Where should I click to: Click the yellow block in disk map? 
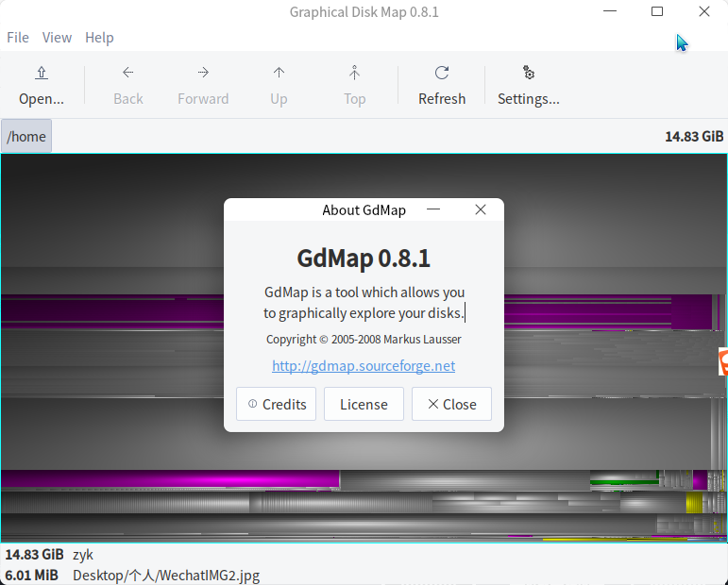695,502
